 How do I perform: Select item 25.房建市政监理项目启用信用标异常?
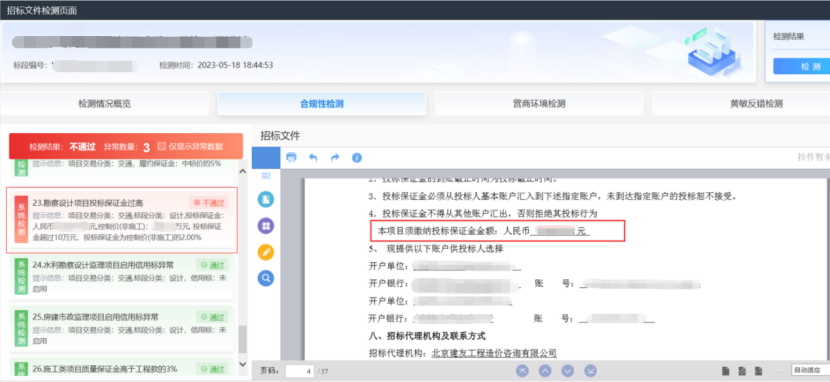pos(122,330)
